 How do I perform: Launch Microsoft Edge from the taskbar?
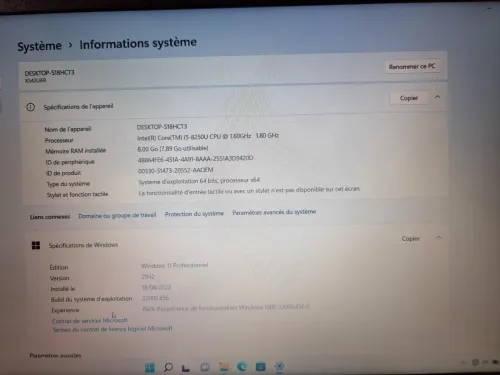click(242, 367)
